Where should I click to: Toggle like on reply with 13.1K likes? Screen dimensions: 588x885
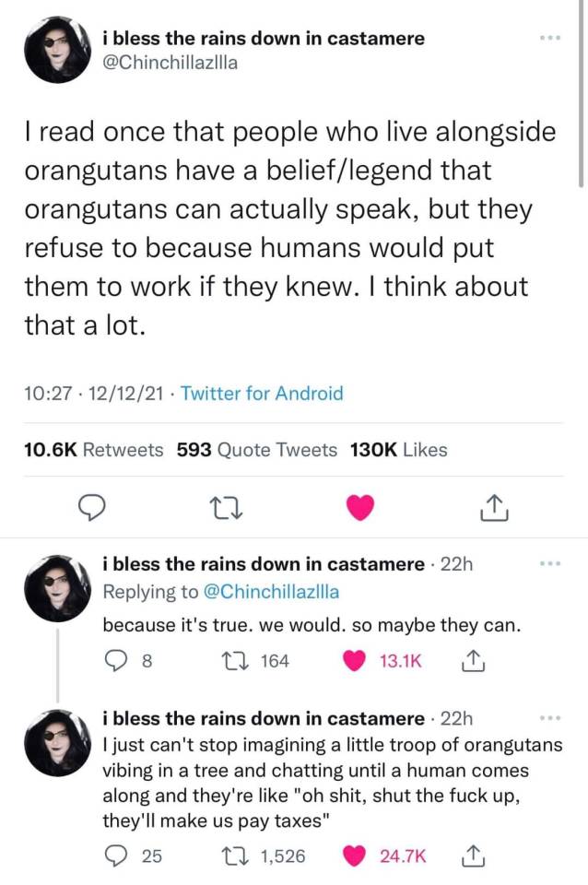point(356,660)
